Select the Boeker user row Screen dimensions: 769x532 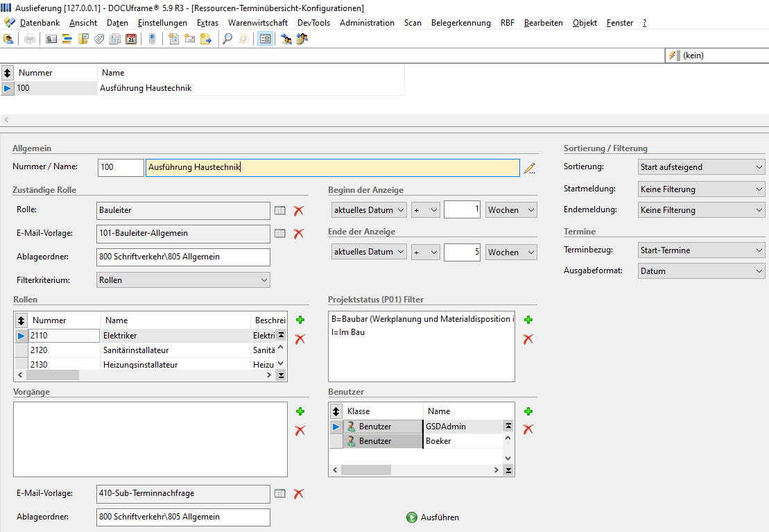416,441
